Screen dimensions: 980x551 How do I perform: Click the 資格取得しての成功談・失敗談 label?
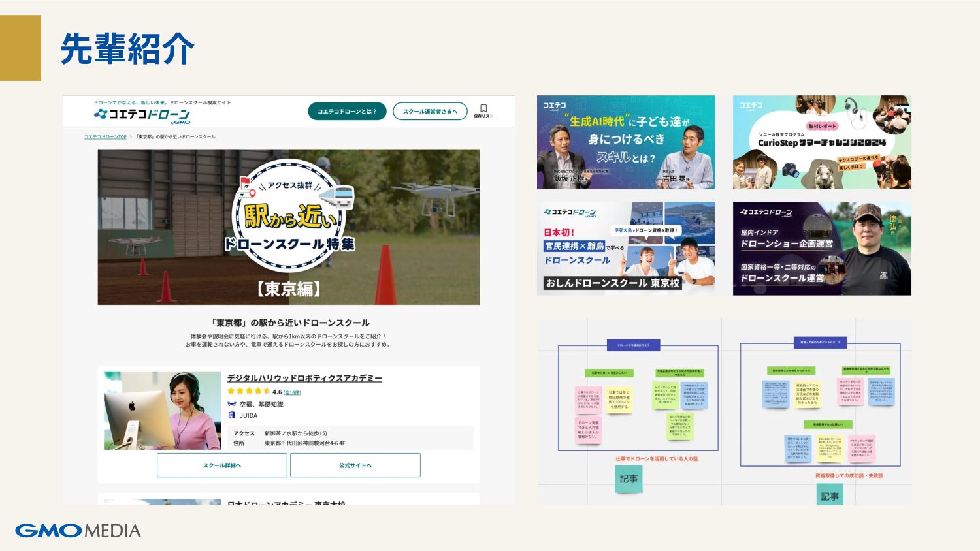tap(849, 476)
